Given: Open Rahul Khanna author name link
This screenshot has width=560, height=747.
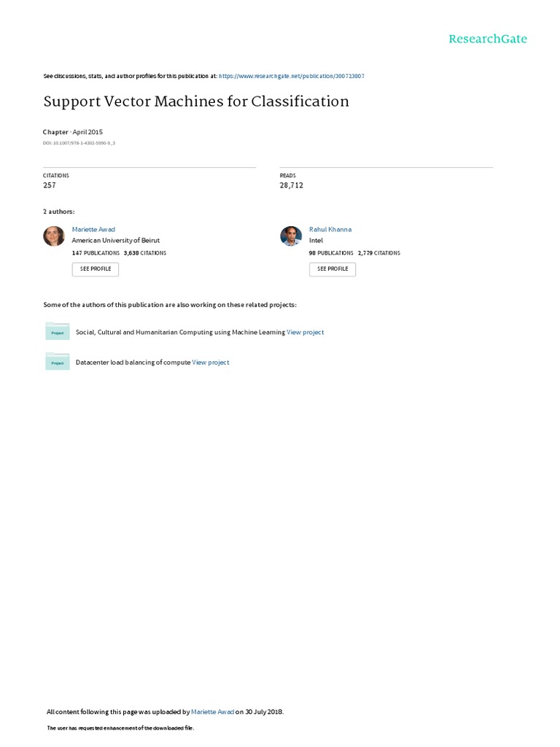Looking at the screenshot, I should click(330, 229).
